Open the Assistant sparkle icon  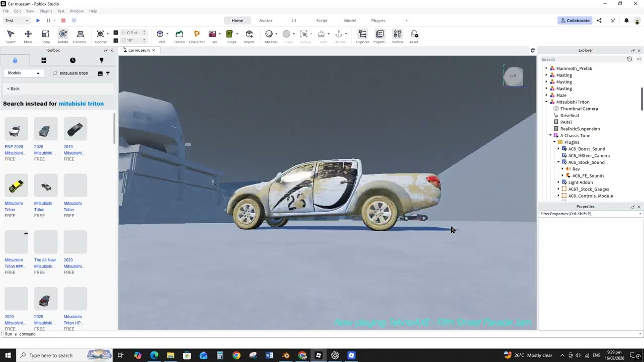(613, 21)
